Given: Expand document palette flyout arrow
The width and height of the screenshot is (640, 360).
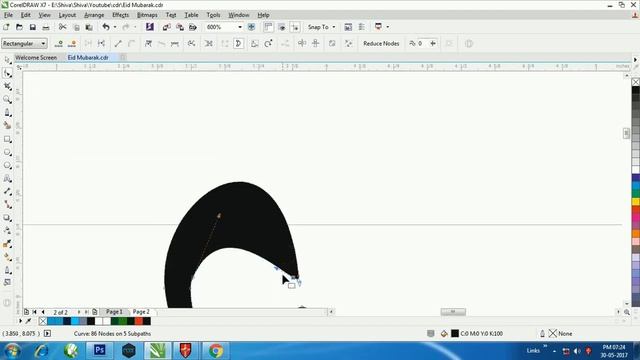Looking at the screenshot, I should coord(20,321).
